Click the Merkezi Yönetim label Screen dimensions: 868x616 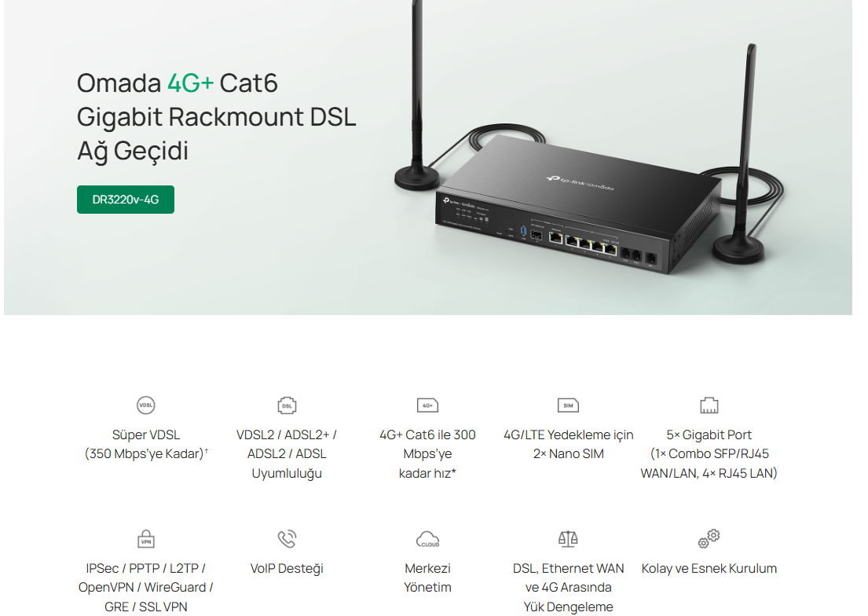427,577
